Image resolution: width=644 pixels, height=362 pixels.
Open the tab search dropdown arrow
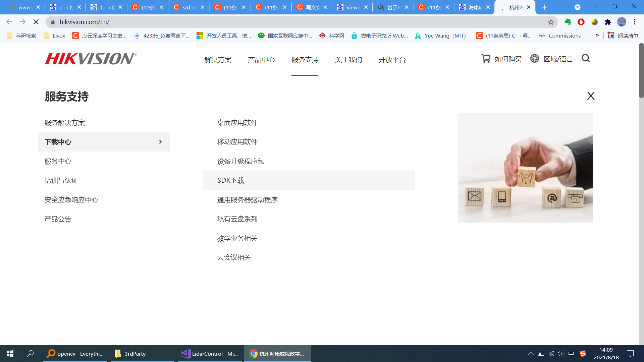tap(577, 7)
